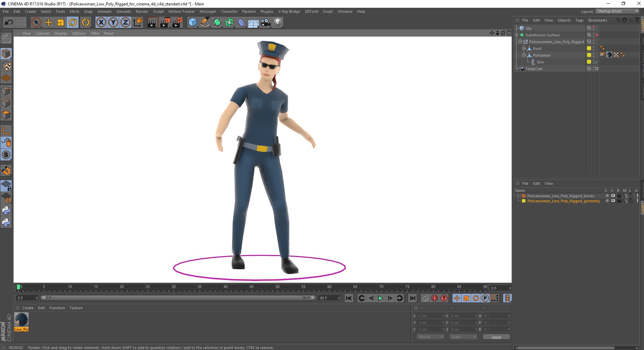Select the TempCam camera object
Viewport: 644px width, 350px height.
534,69
